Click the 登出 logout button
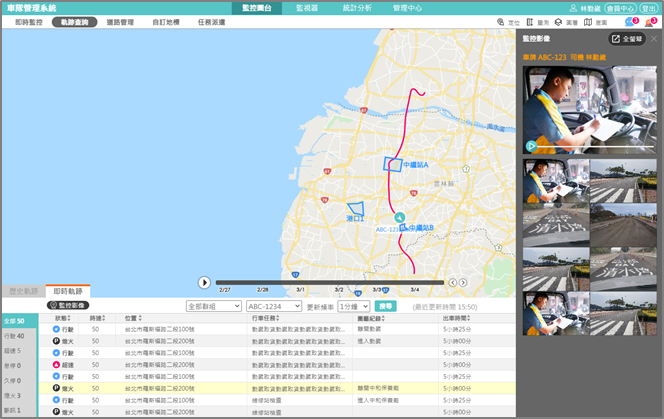The height and width of the screenshot is (419, 664). click(x=650, y=7)
